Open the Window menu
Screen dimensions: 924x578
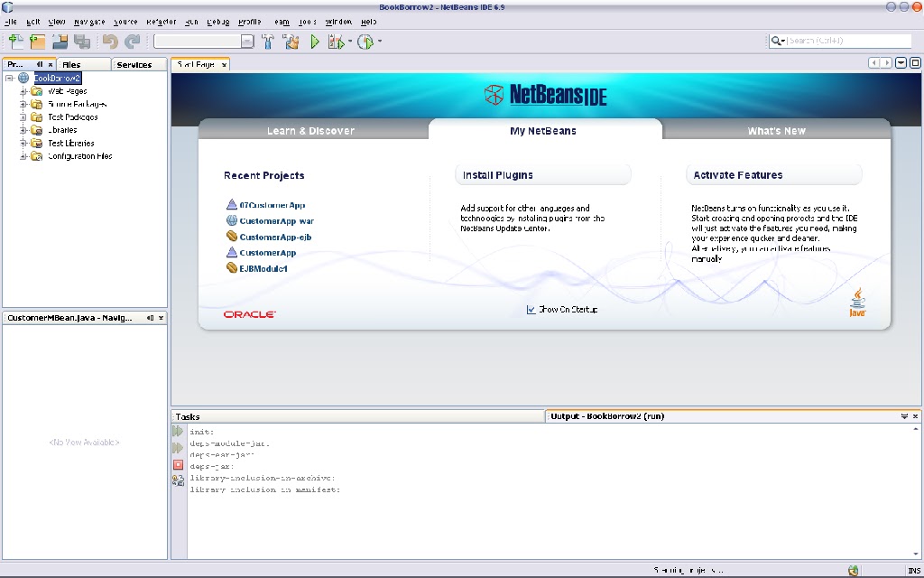(338, 22)
